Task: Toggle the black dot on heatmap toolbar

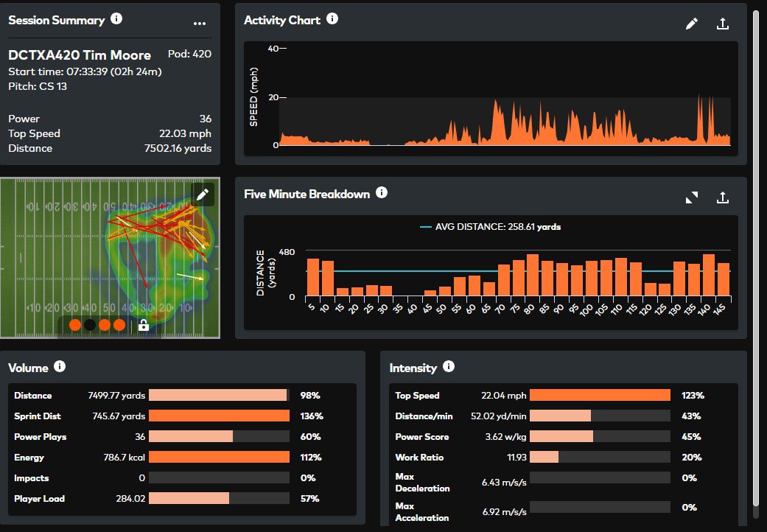Action: coord(89,325)
